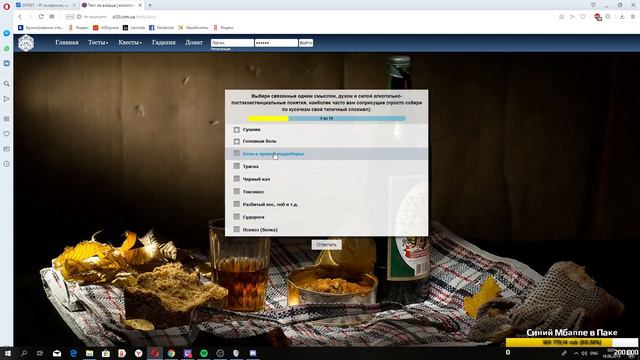Click the yellow donation goal bar
This screenshot has height=360, width=640.
[571, 342]
